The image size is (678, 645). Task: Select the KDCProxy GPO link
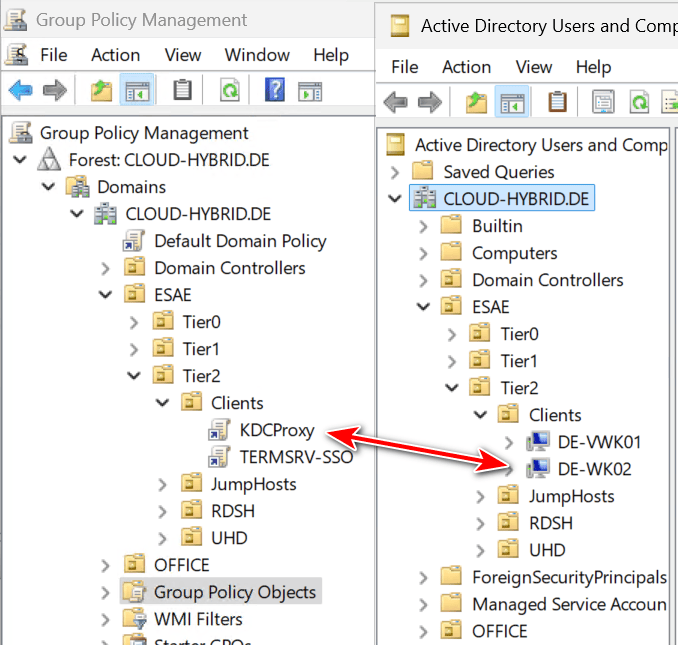click(277, 431)
